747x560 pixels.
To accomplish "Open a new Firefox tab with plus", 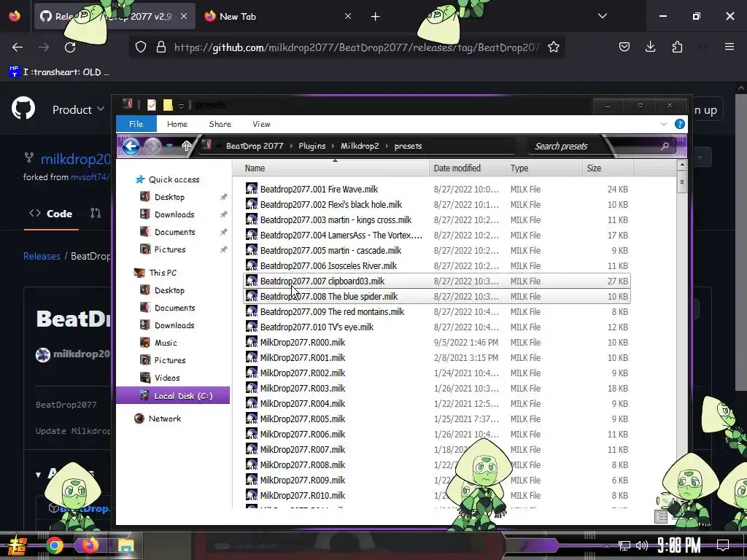I will 376,17.
